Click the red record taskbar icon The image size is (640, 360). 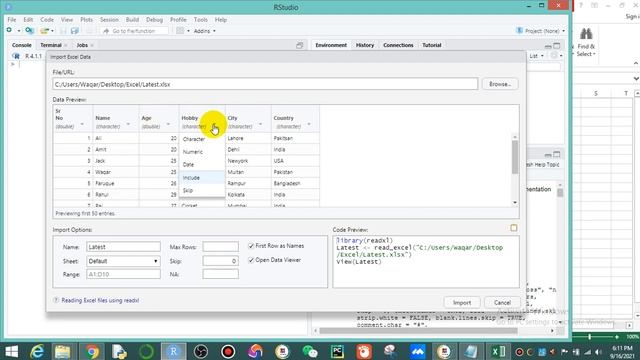228,351
